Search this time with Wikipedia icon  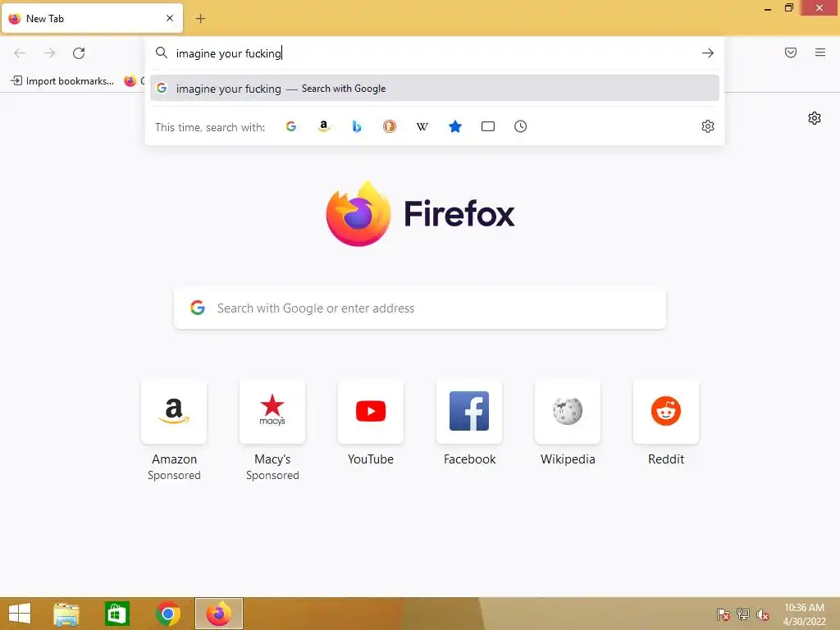tap(422, 126)
